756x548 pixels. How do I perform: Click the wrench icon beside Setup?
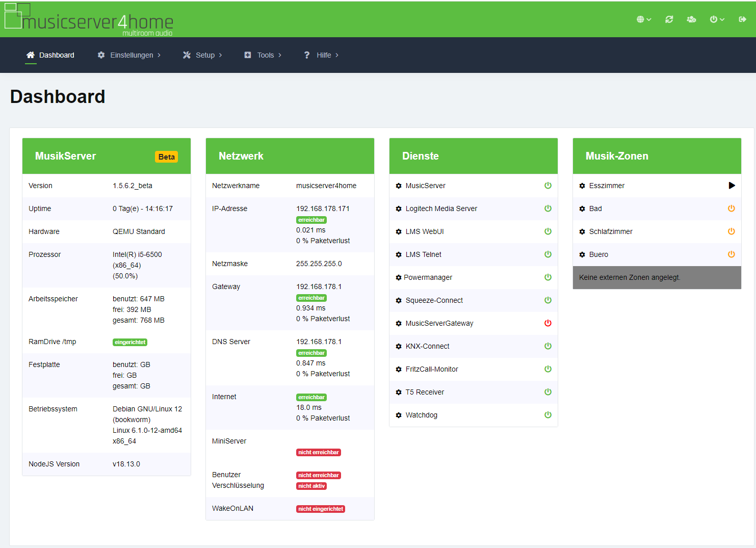(x=187, y=55)
